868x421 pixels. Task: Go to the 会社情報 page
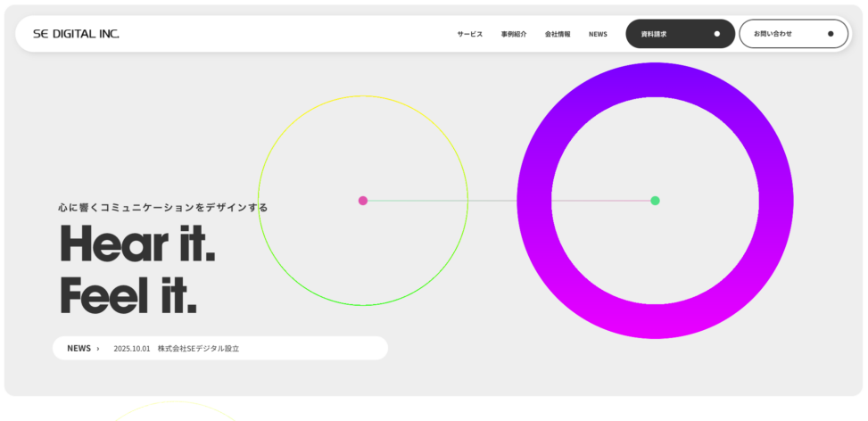pos(558,34)
